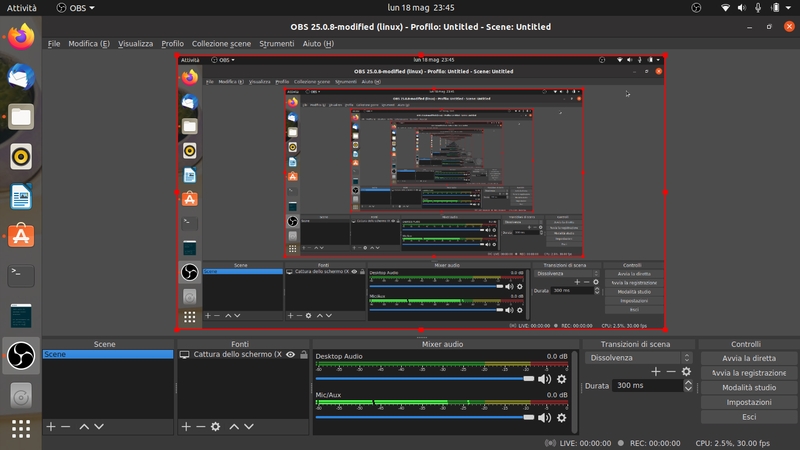Open Dissolvenza transition dropdown

(x=638, y=358)
